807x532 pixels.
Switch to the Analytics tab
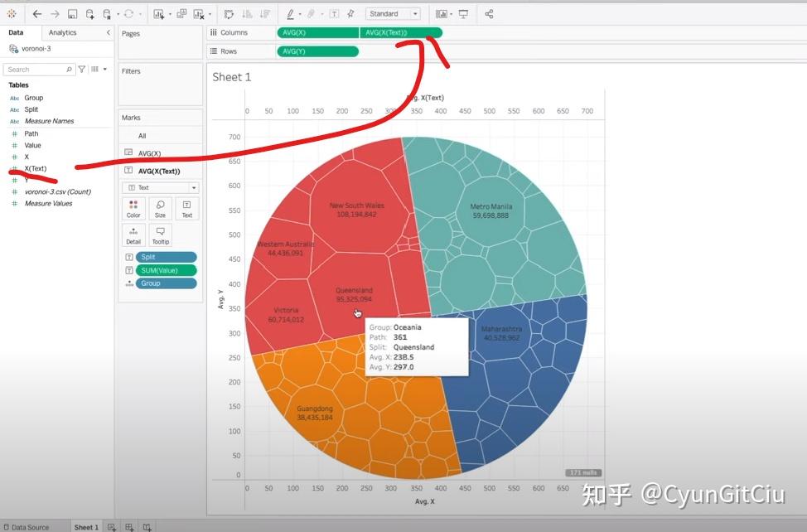tap(62, 32)
